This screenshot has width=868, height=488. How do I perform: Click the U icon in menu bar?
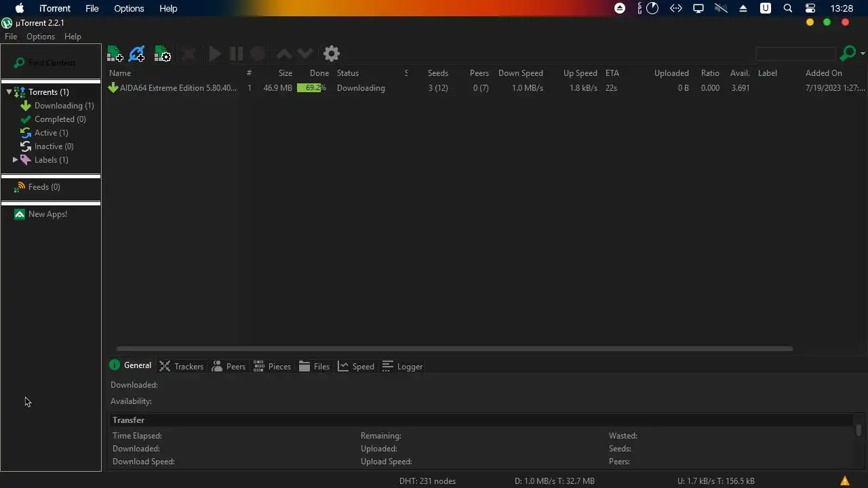point(765,8)
